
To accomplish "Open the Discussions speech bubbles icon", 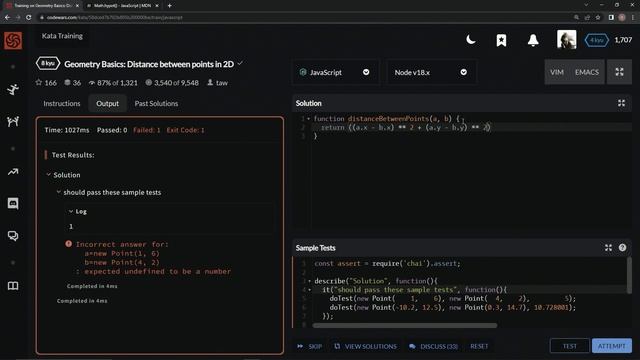I will [13, 236].
